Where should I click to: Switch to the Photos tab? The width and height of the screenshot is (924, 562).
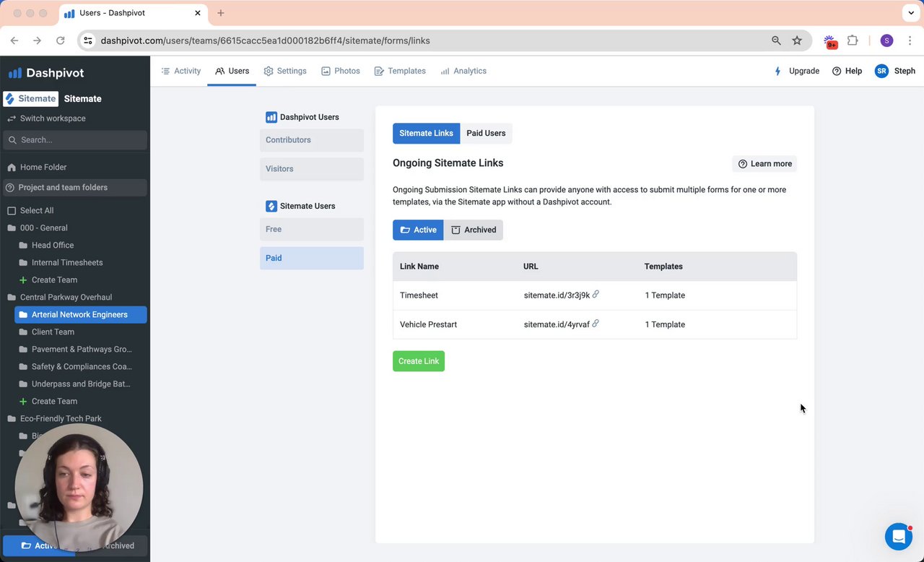click(341, 71)
